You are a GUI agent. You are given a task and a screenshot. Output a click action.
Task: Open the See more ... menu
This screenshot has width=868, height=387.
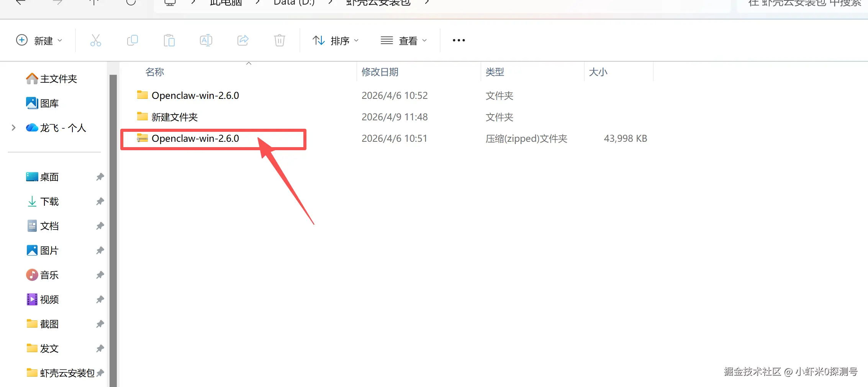[x=458, y=40]
